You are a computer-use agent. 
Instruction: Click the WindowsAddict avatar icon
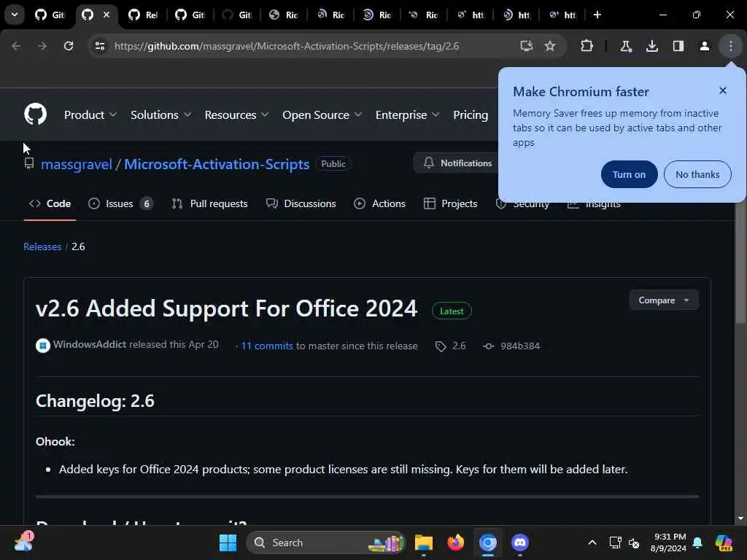pyautogui.click(x=43, y=345)
